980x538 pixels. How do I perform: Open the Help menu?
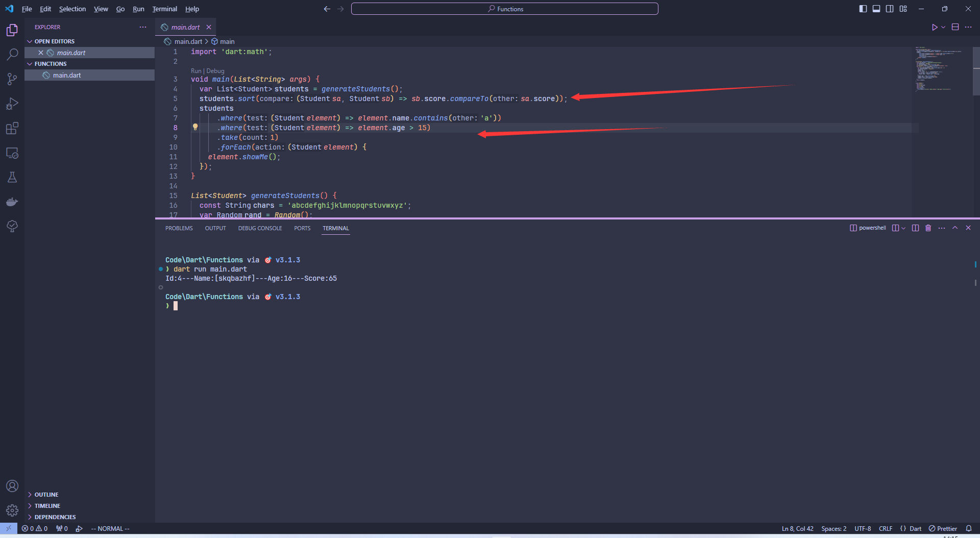pyautogui.click(x=192, y=9)
